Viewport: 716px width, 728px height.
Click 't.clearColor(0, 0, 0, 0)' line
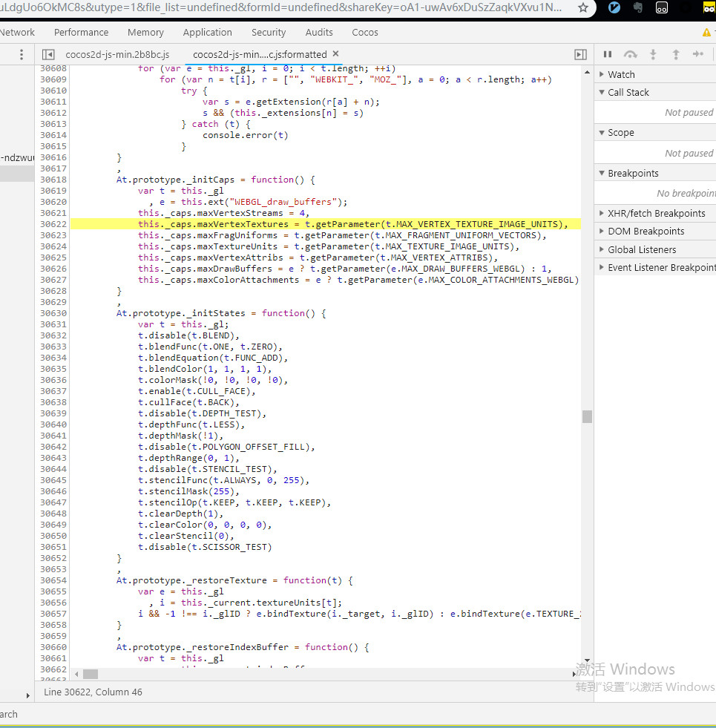coord(205,525)
